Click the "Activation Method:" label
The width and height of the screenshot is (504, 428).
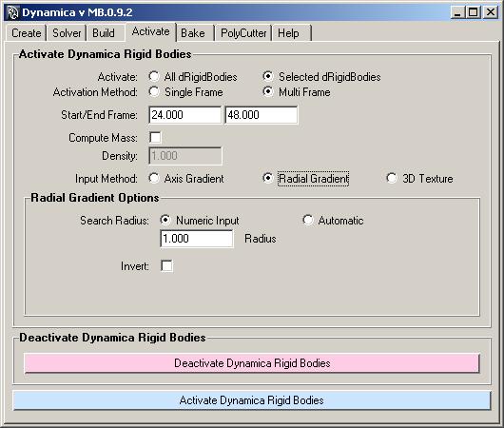coord(95,92)
